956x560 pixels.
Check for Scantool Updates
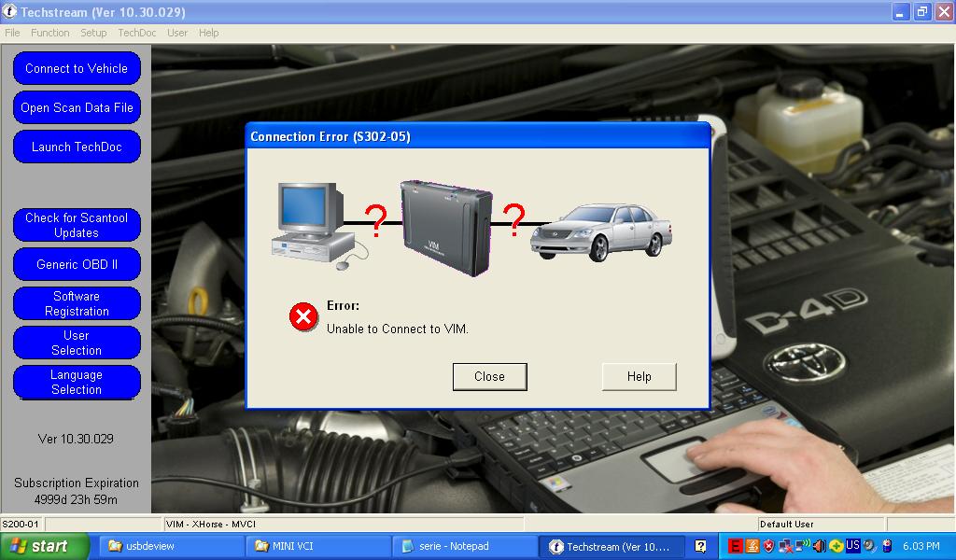(x=77, y=225)
